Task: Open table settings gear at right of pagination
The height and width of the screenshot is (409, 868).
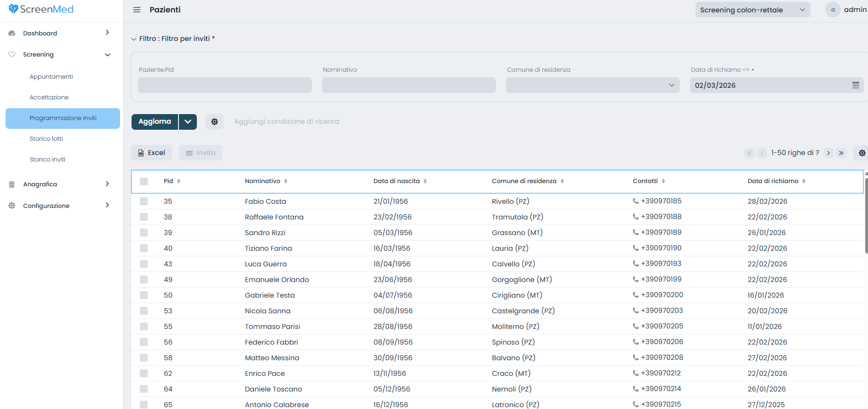Action: click(x=862, y=153)
